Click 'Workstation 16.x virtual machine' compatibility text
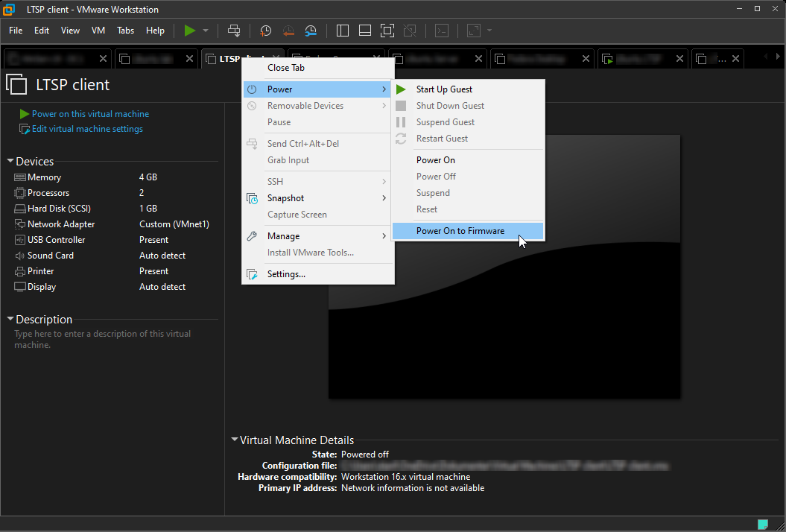 click(x=405, y=477)
